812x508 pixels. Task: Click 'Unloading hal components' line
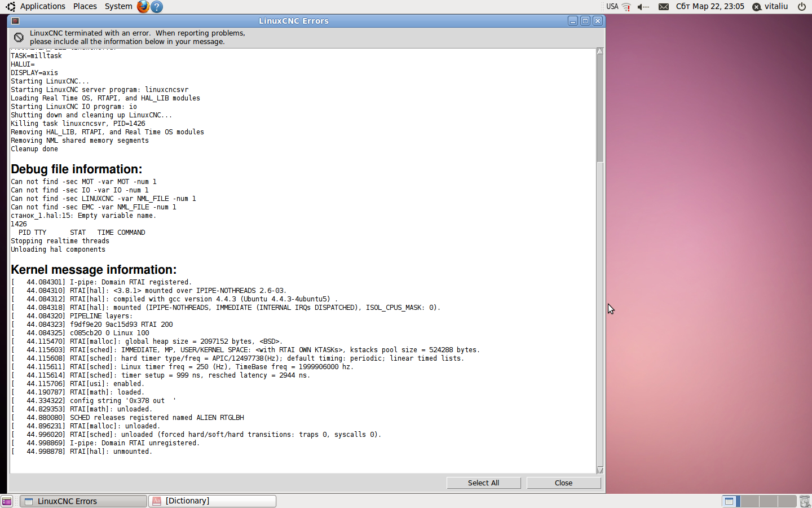point(58,249)
